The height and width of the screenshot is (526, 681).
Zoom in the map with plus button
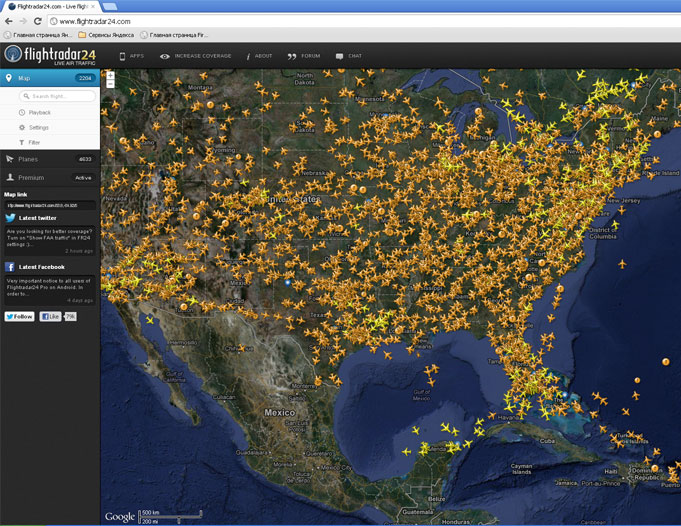click(x=110, y=76)
